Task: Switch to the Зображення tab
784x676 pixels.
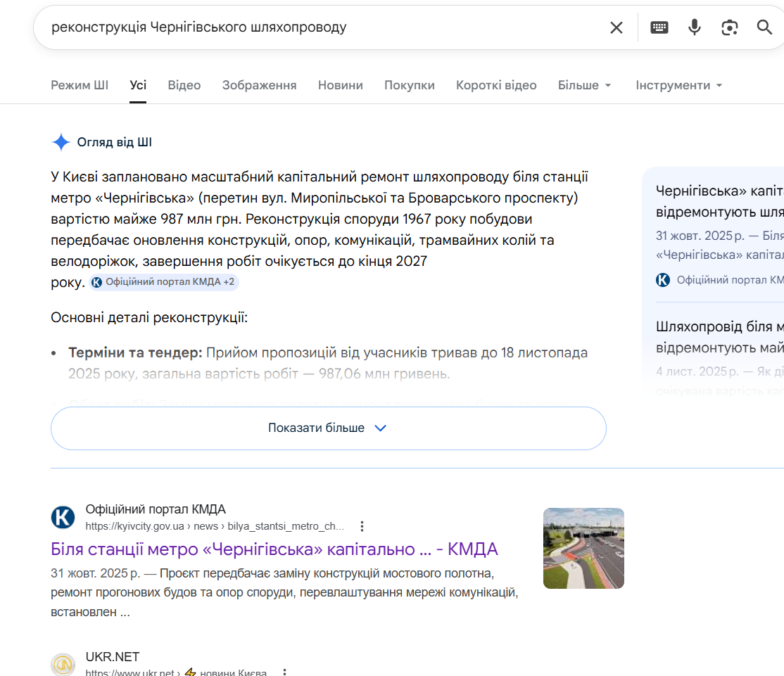Action: click(x=259, y=85)
